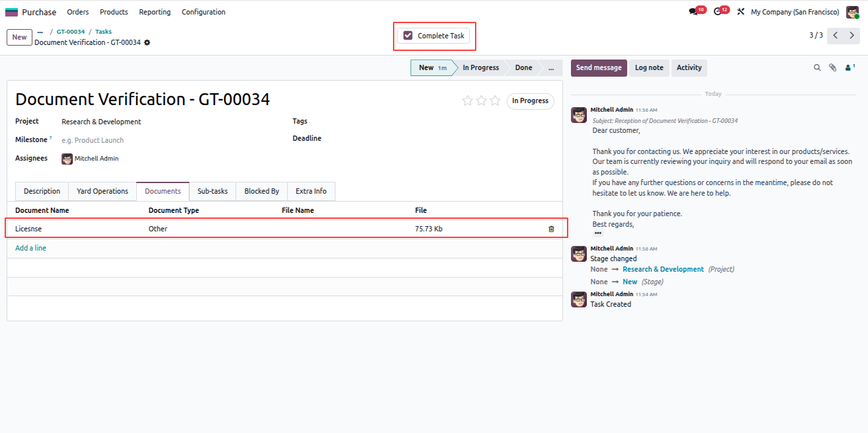Open the developer tools wrench icon
868x433 pixels.
tap(740, 12)
